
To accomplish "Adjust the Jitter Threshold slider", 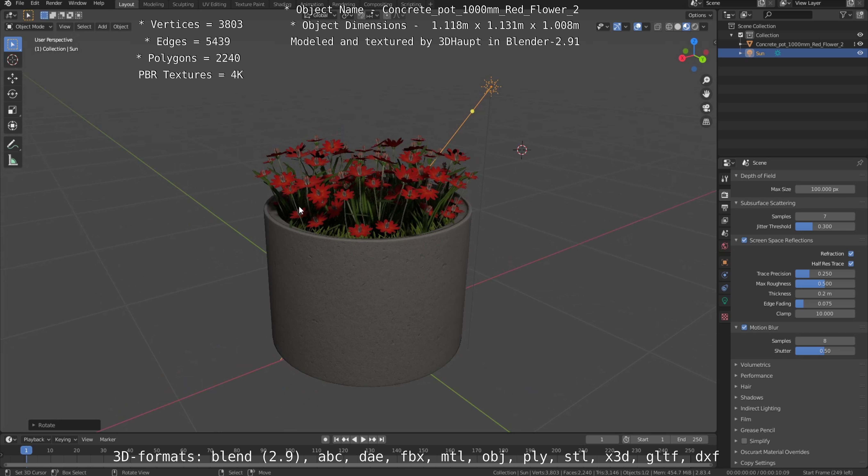I will point(825,227).
